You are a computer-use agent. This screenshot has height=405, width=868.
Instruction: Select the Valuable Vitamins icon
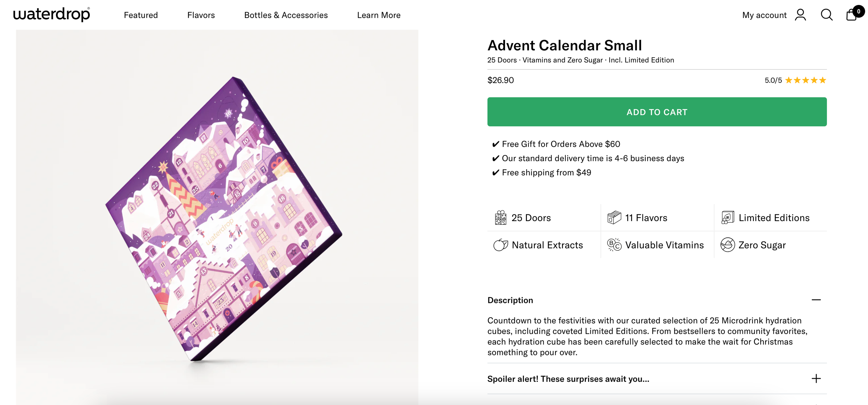point(613,245)
